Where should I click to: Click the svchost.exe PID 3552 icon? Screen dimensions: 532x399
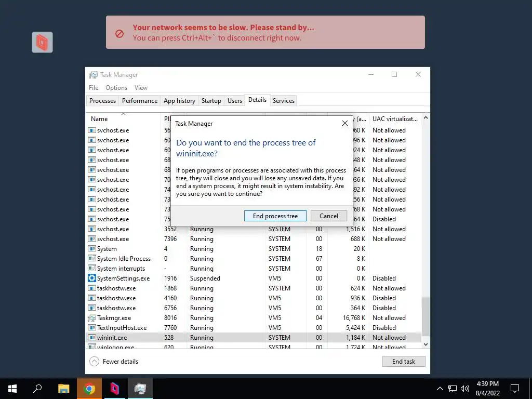91,229
